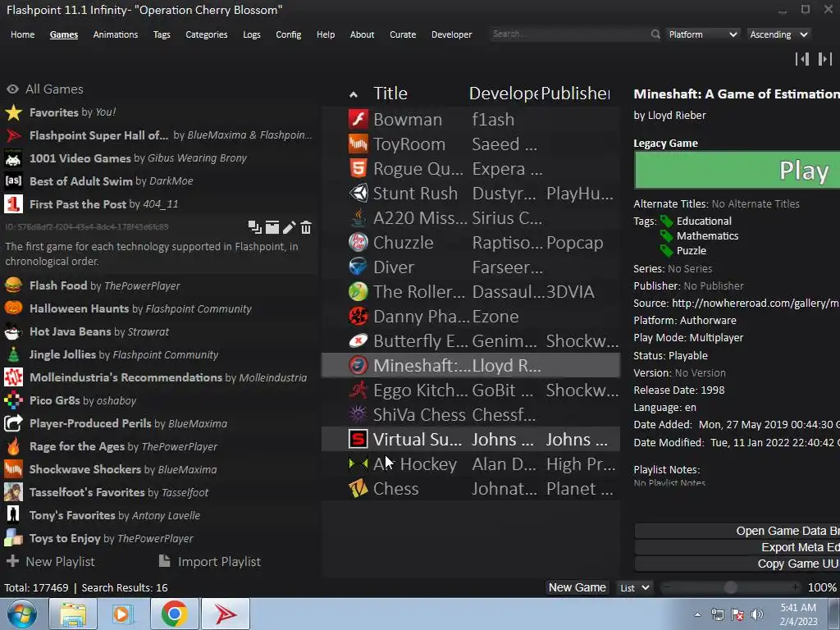
Task: Open the nowhereroad.com source link
Action: coord(756,304)
